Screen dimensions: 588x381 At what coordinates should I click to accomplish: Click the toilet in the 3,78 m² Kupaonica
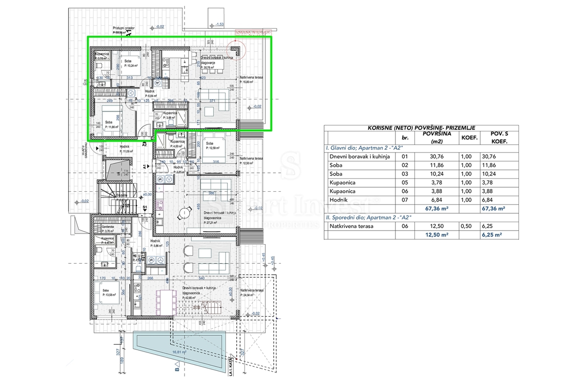[x=99, y=66]
